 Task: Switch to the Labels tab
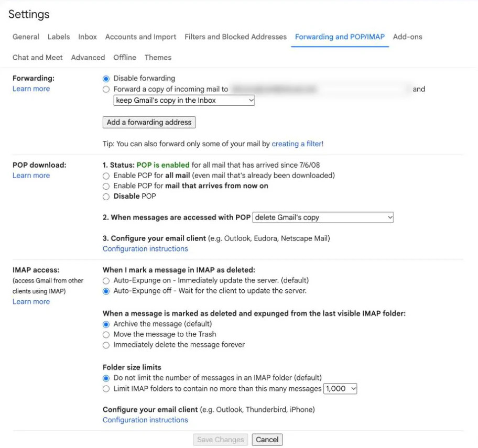coord(59,37)
